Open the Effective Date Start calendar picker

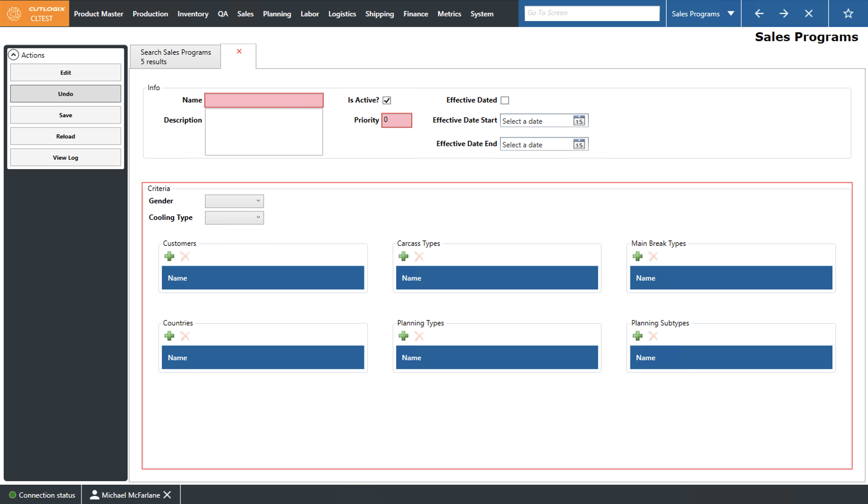579,120
